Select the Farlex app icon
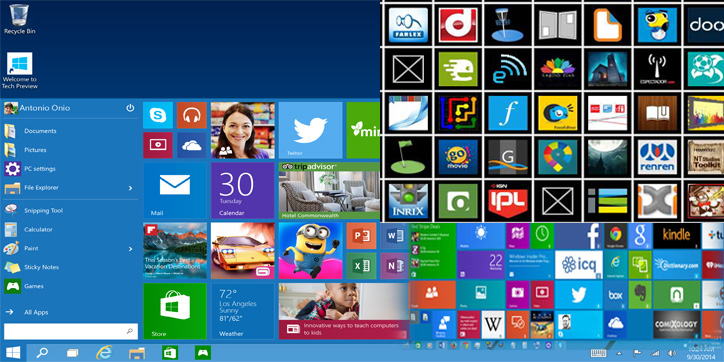Image resolution: width=724 pixels, height=362 pixels. [x=408, y=25]
